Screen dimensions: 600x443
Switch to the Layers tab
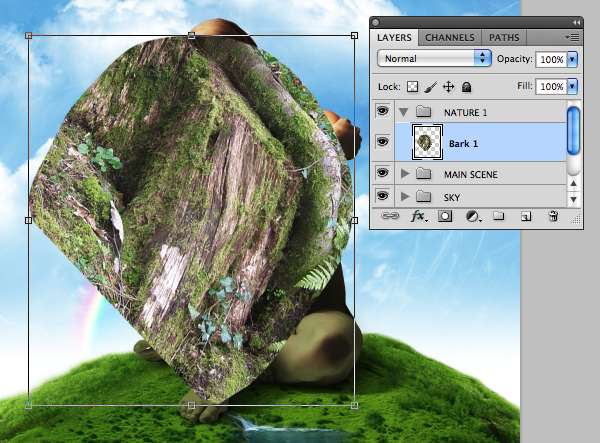[394, 37]
